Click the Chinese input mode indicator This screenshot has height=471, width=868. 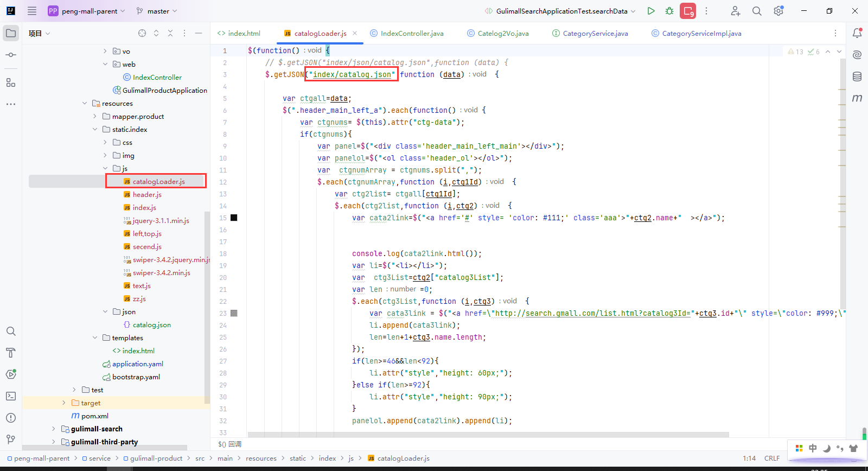813,448
